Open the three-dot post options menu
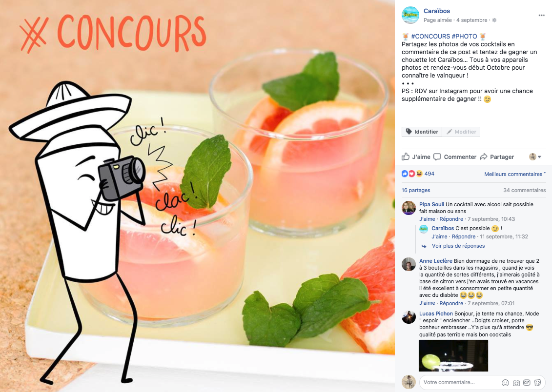Image resolution: width=552 pixels, height=392 pixels. click(541, 15)
